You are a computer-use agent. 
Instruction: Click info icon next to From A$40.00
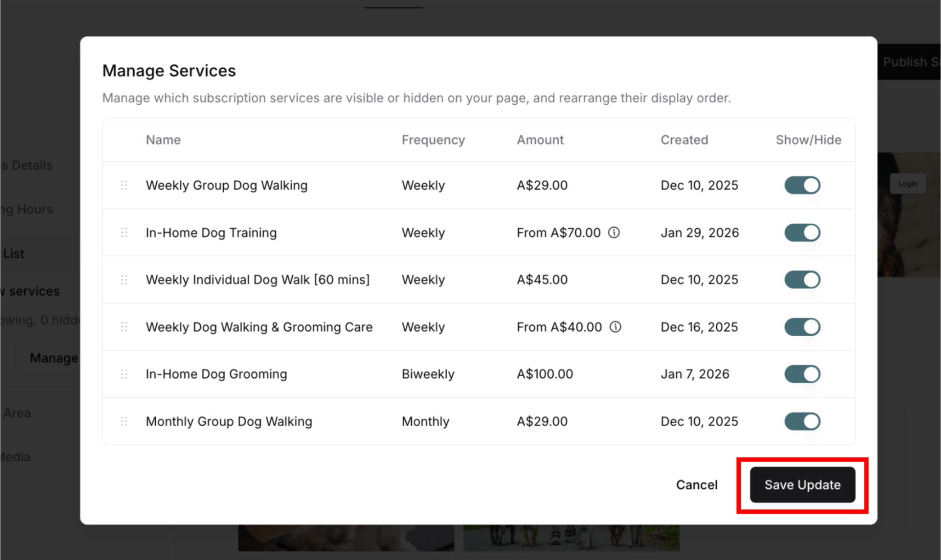point(615,327)
